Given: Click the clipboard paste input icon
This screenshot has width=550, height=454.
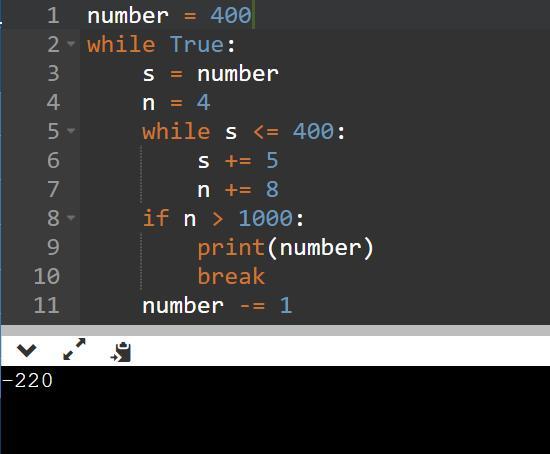Looking at the screenshot, I should pos(121,352).
